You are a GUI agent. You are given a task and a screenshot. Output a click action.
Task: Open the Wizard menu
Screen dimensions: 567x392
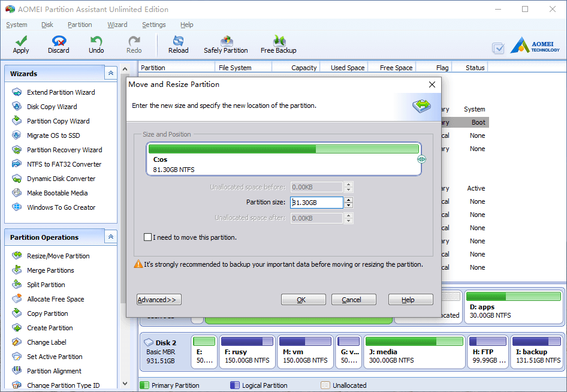coord(117,25)
